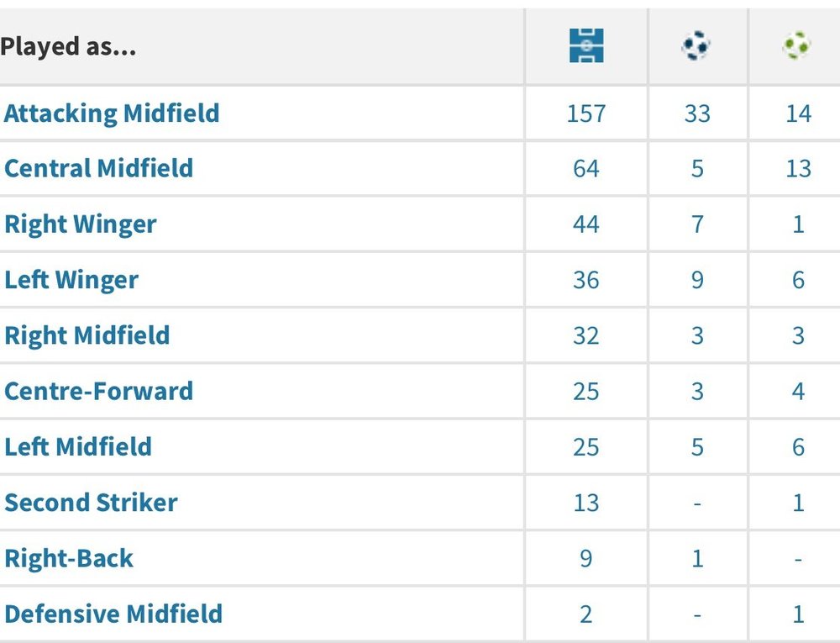
Task: Select the Left Winger link
Action: coord(71,280)
